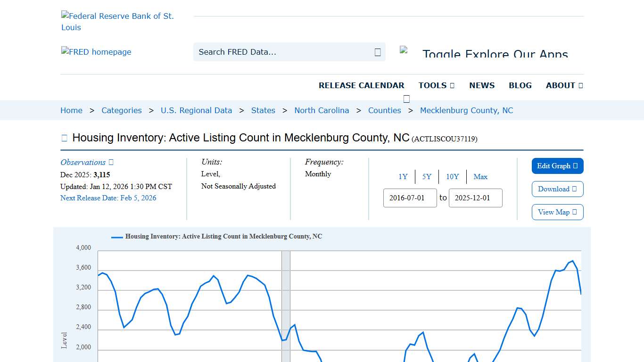Click the search icon in the FRED search bar
This screenshot has width=644, height=362.
tap(377, 52)
